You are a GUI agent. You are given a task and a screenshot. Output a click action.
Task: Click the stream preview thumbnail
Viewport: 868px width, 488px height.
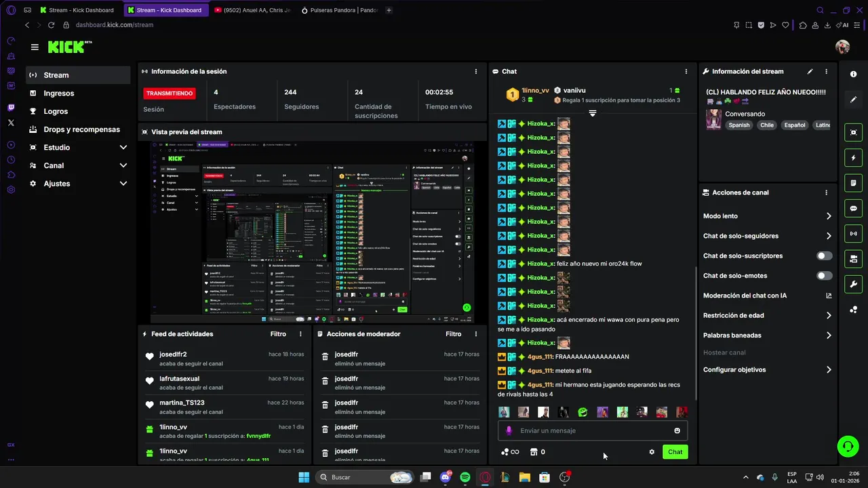[x=311, y=232]
